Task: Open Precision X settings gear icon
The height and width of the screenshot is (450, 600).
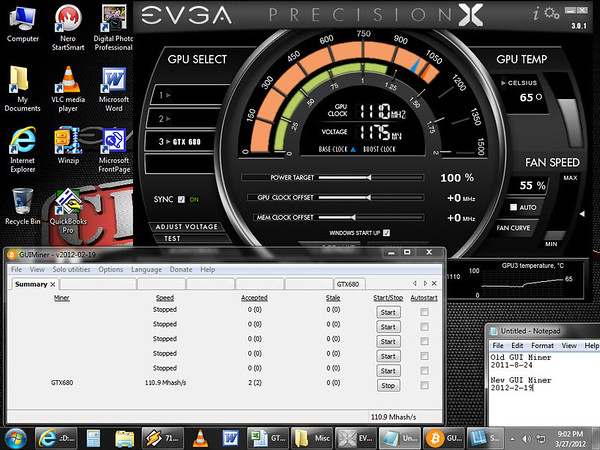Action: tap(552, 14)
